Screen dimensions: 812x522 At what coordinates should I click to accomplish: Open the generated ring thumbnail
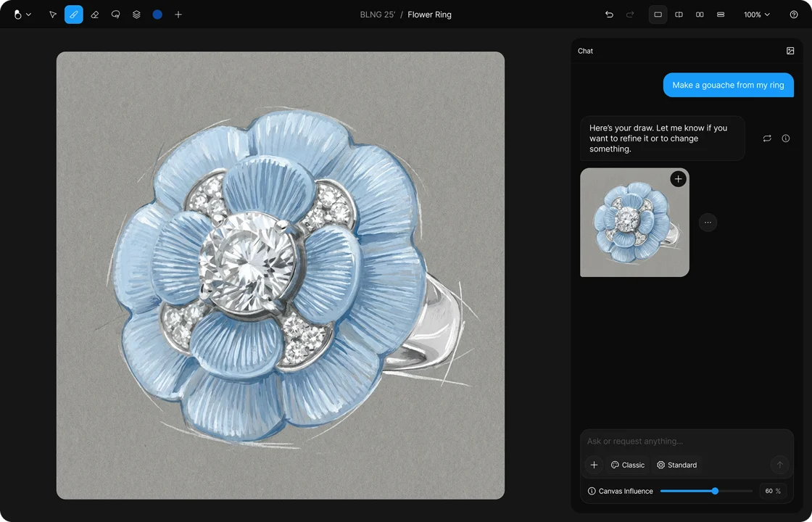(x=634, y=222)
